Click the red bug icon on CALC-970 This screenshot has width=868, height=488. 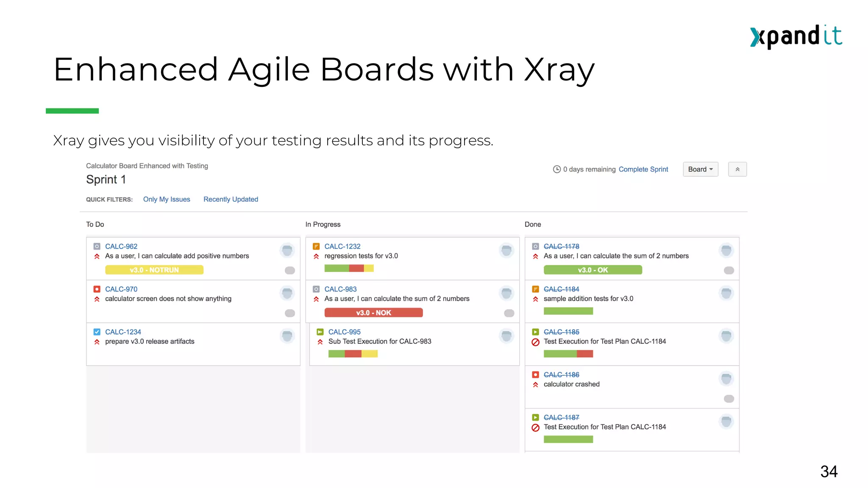tap(97, 289)
